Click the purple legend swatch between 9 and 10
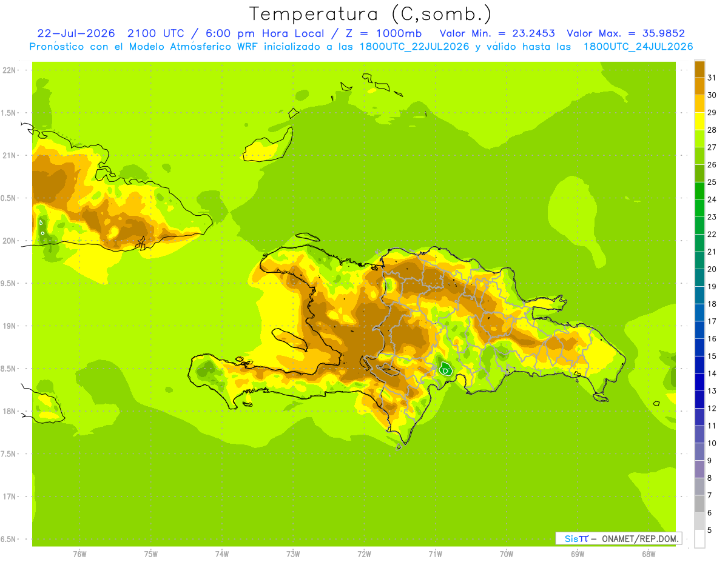Screen dimensions: 728x562 pos(699,452)
